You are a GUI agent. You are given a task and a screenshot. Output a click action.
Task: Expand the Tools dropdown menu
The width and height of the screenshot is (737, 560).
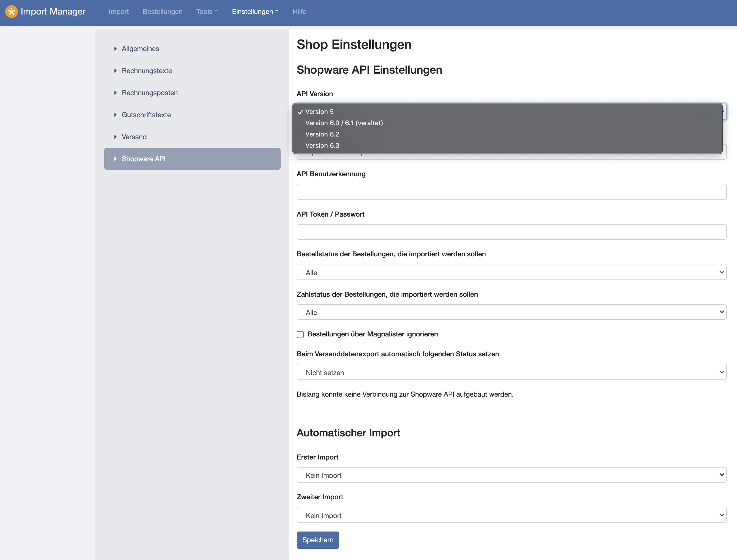tap(207, 12)
